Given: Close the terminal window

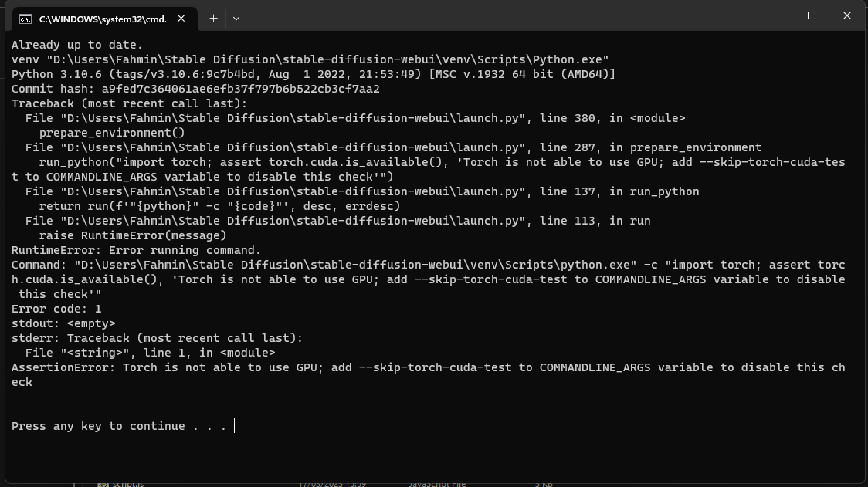Looking at the screenshot, I should click(x=846, y=15).
